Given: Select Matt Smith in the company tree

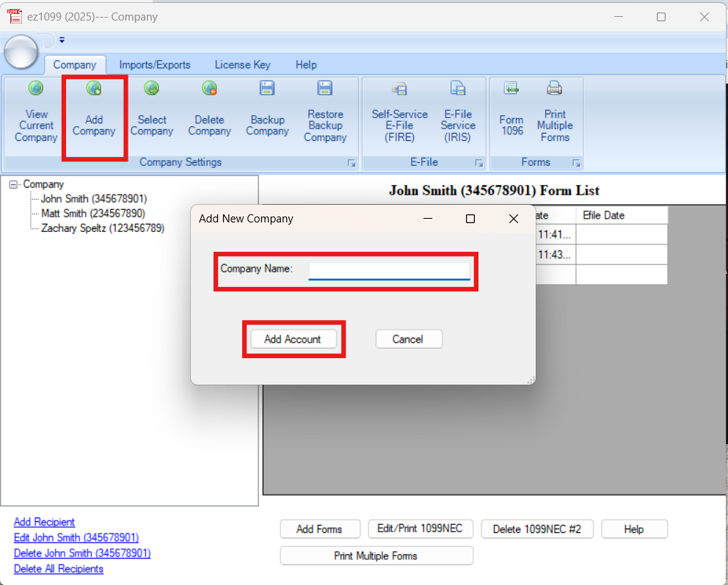Looking at the screenshot, I should click(92, 214).
